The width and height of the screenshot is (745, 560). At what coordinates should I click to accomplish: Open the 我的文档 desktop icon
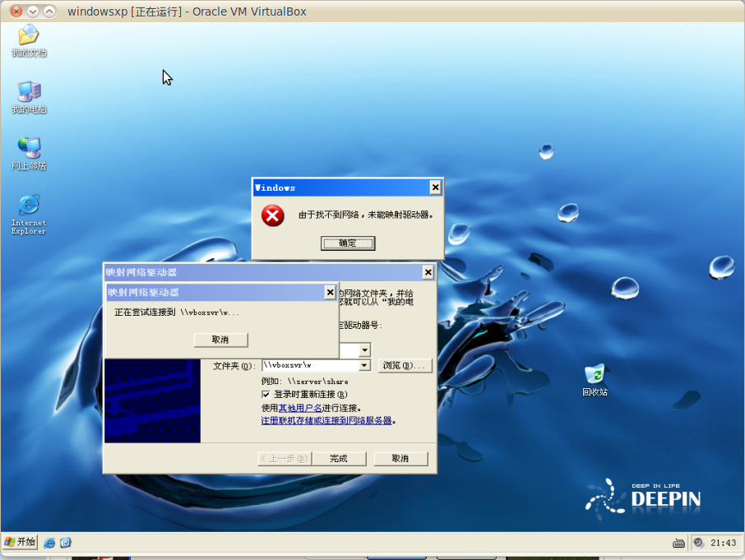pos(29,41)
